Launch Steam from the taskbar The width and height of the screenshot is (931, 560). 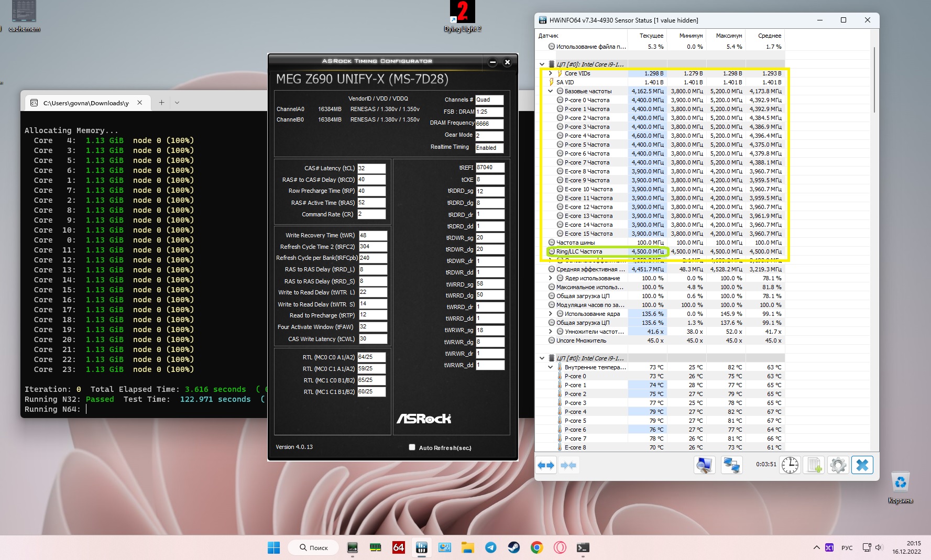click(x=513, y=548)
